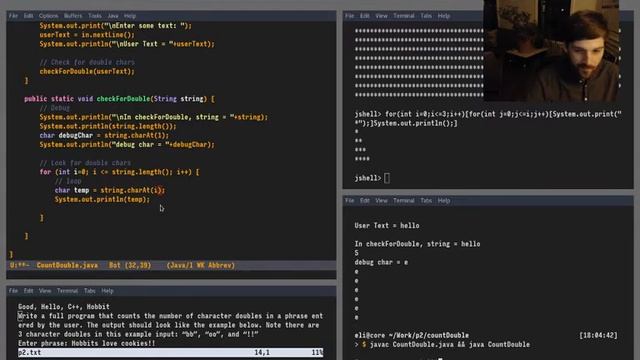Viewport: 640px width, 360px height.
Task: Click the System.out.println(string.length()); line
Action: [108, 126]
